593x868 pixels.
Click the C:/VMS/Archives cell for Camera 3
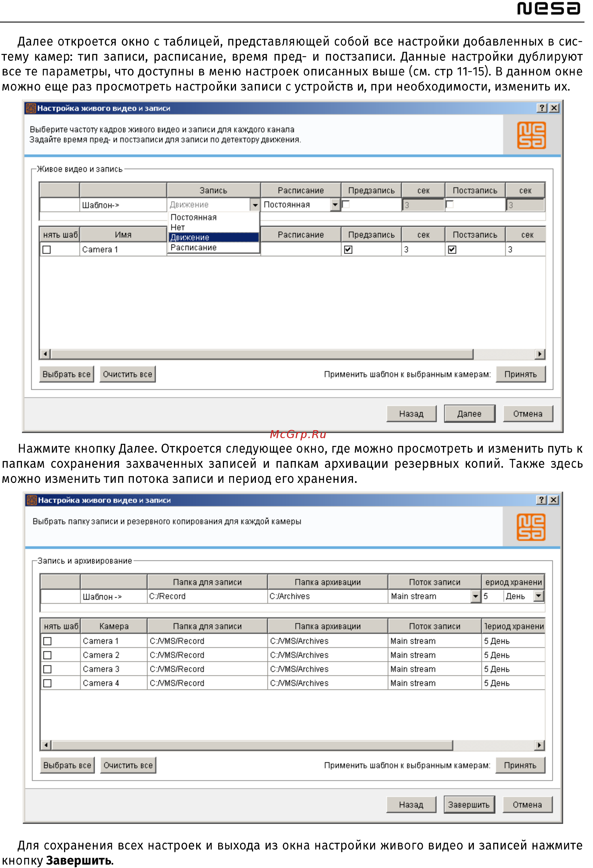pyautogui.click(x=328, y=669)
